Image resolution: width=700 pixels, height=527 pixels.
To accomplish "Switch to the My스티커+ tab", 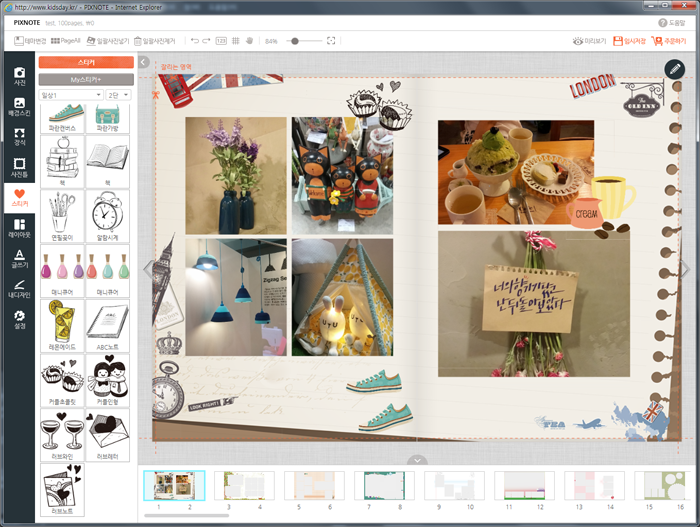I will [x=86, y=78].
